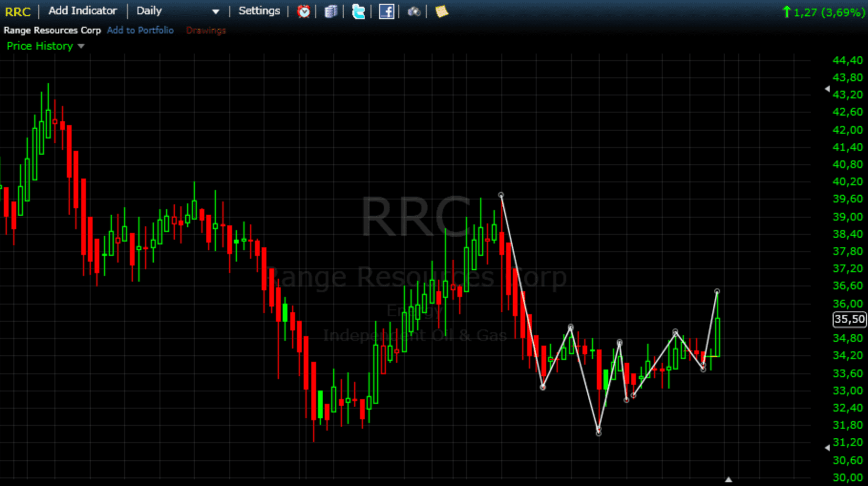Open the Settings menu
This screenshot has width=868, height=486.
point(259,11)
